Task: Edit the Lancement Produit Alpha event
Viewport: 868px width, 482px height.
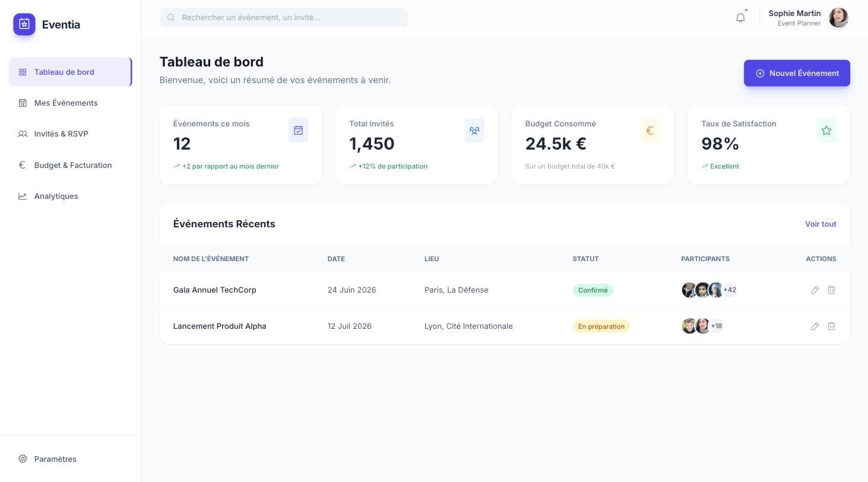Action: tap(815, 326)
